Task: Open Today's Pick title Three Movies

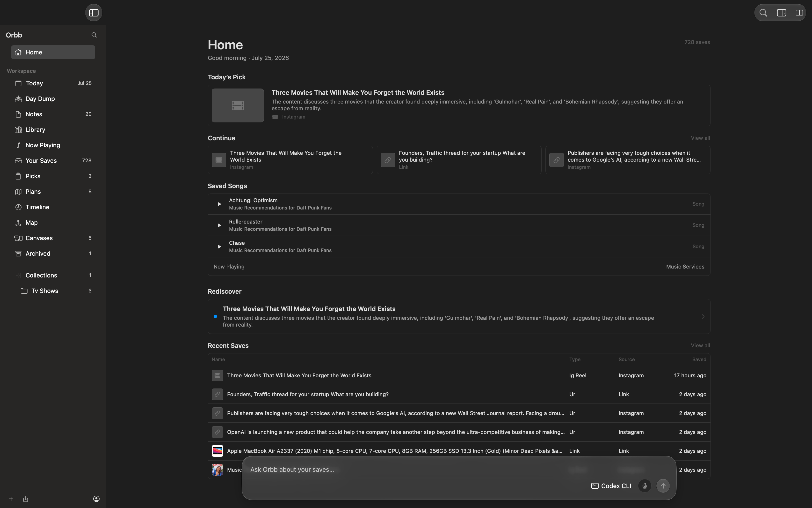Action: (358, 92)
